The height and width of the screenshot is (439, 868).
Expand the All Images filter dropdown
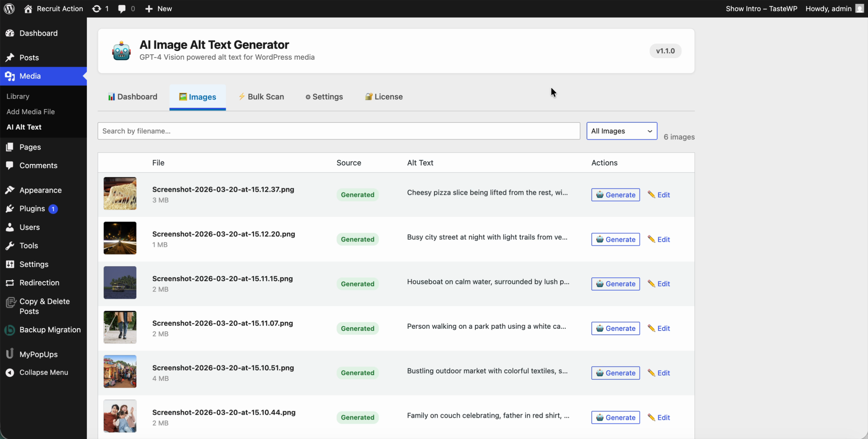(x=622, y=131)
